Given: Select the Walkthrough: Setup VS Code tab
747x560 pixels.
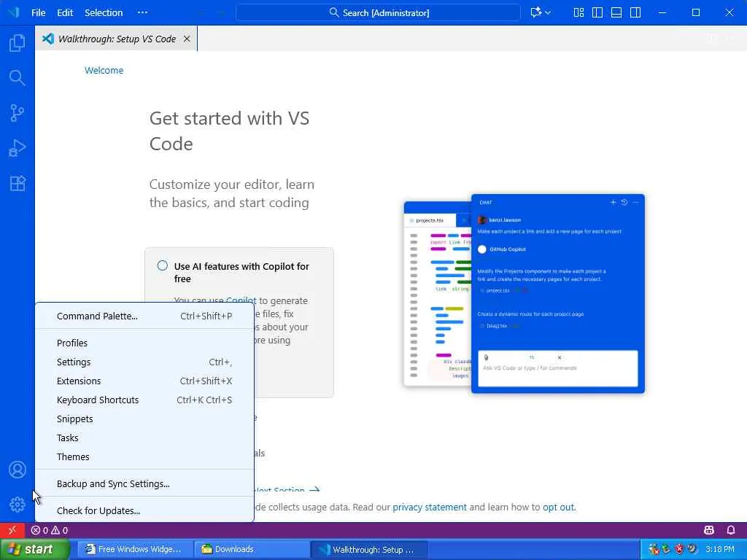Looking at the screenshot, I should 116,39.
